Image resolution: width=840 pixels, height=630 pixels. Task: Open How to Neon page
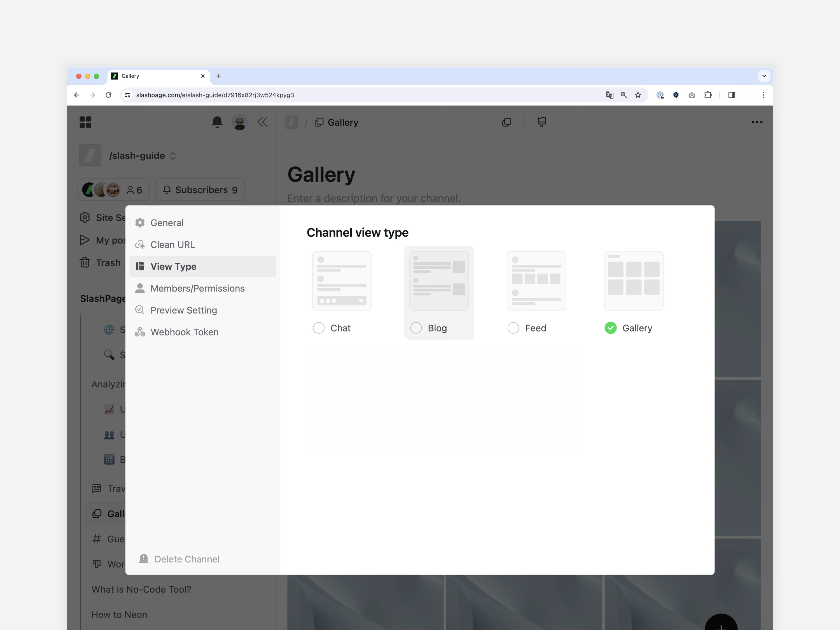(x=119, y=614)
